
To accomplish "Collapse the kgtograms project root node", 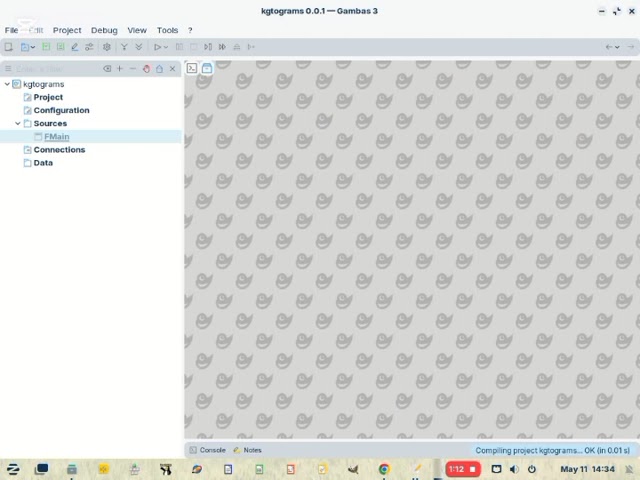I will coord(7,84).
